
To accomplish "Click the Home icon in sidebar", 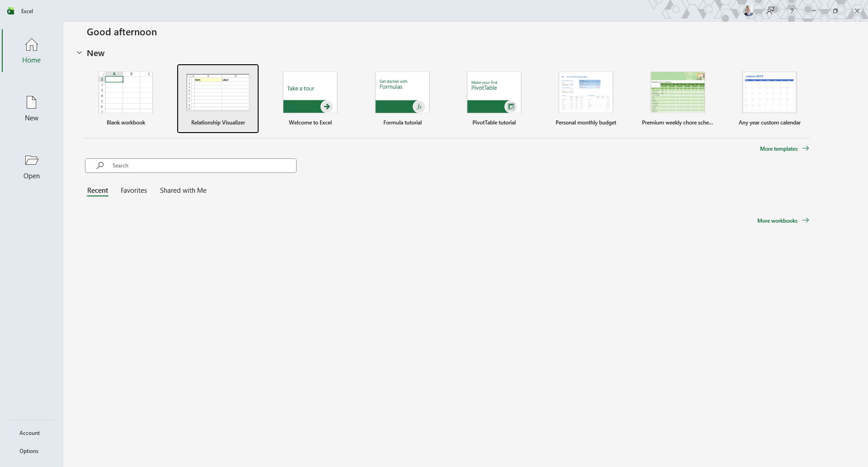I will (31, 45).
